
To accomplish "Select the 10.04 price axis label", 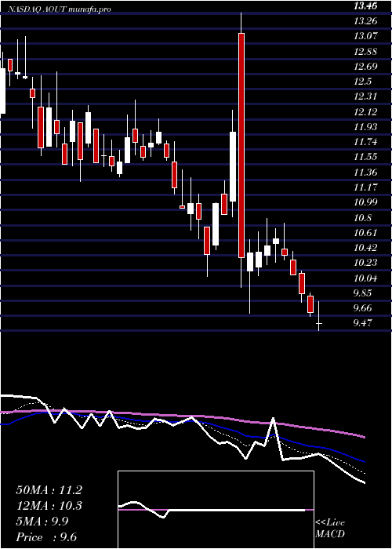I will pos(366,278).
